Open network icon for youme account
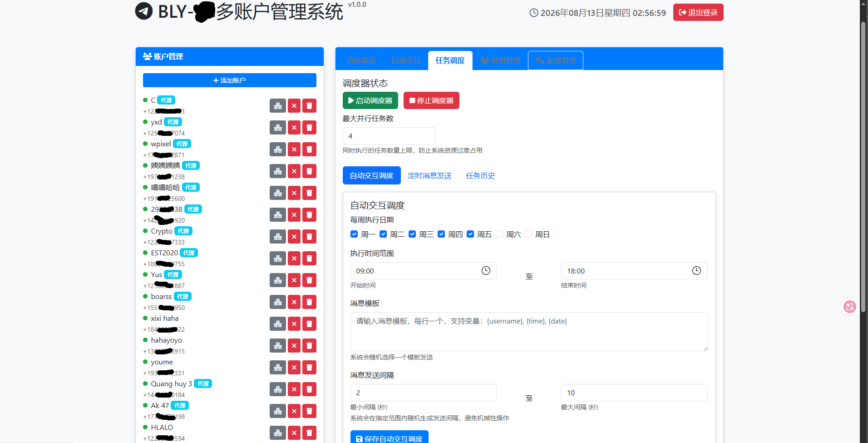 pyautogui.click(x=278, y=368)
